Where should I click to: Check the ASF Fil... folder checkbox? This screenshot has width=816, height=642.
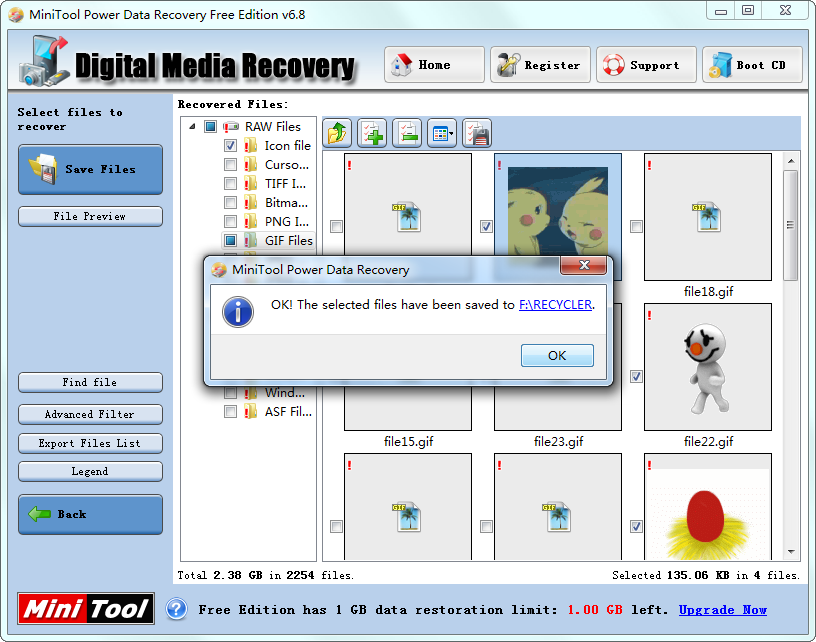point(231,412)
